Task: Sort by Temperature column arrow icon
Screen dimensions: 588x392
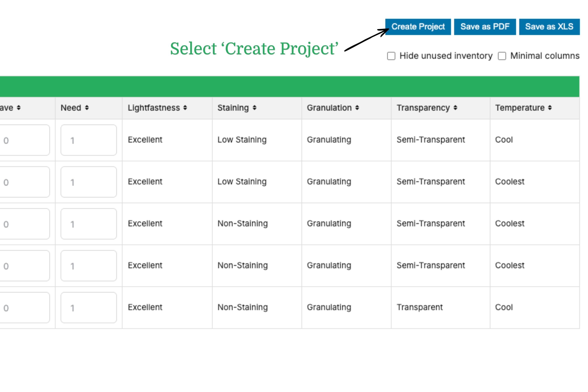Action: coord(550,108)
